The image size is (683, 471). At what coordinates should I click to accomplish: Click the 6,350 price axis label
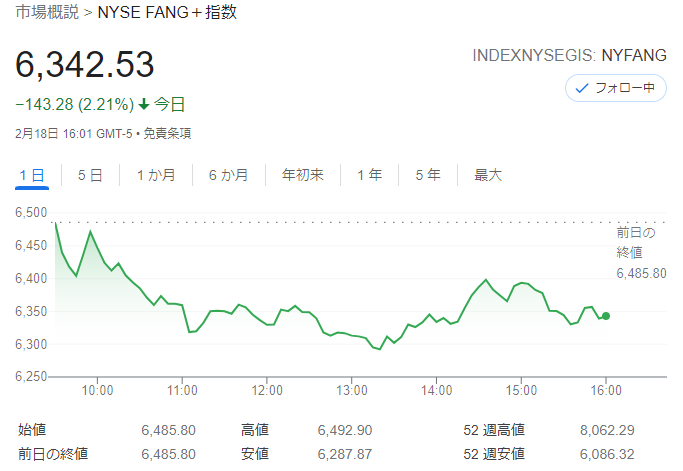31,312
